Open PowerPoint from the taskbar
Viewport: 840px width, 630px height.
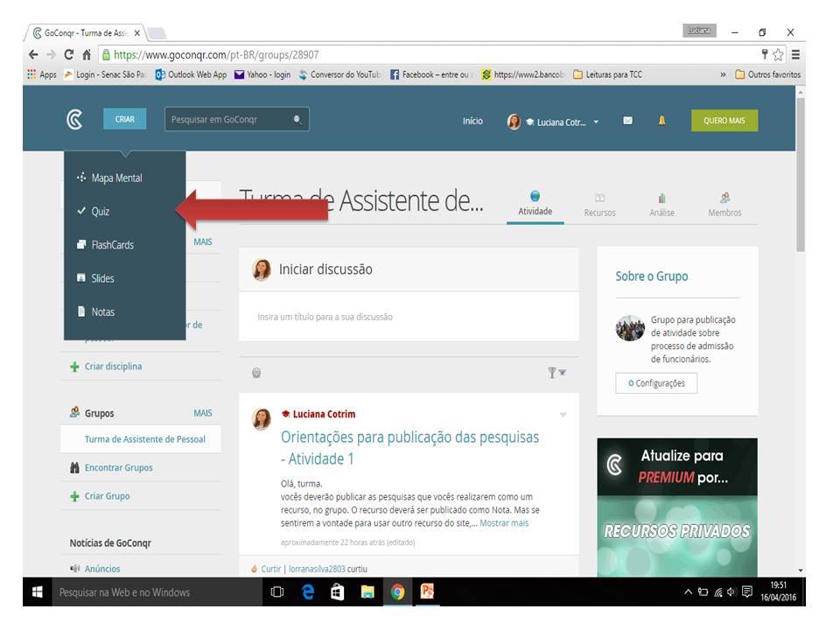tap(427, 591)
